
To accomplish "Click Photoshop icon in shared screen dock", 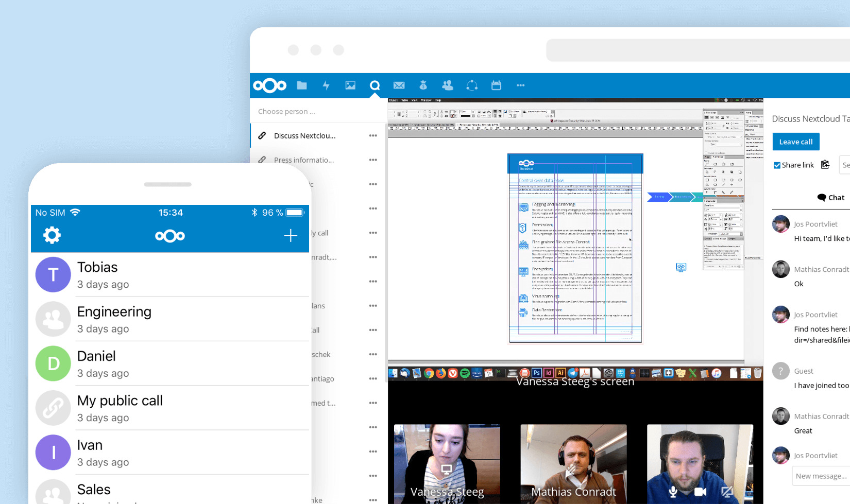I will 537,373.
